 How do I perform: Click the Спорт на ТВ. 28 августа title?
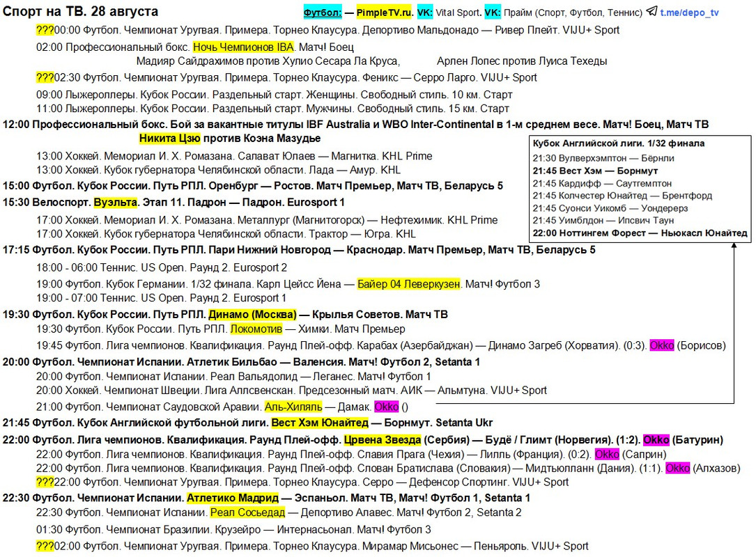pyautogui.click(x=81, y=11)
